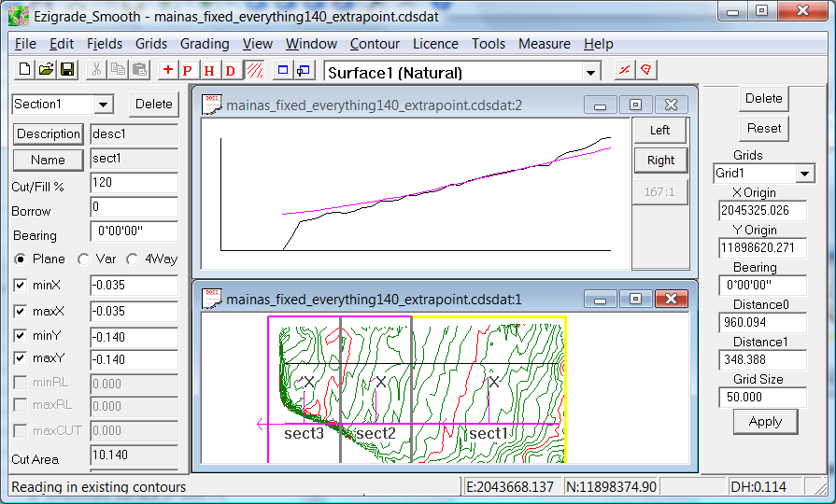Click the red plus toolbar icon
This screenshot has width=836, height=504.
[167, 70]
